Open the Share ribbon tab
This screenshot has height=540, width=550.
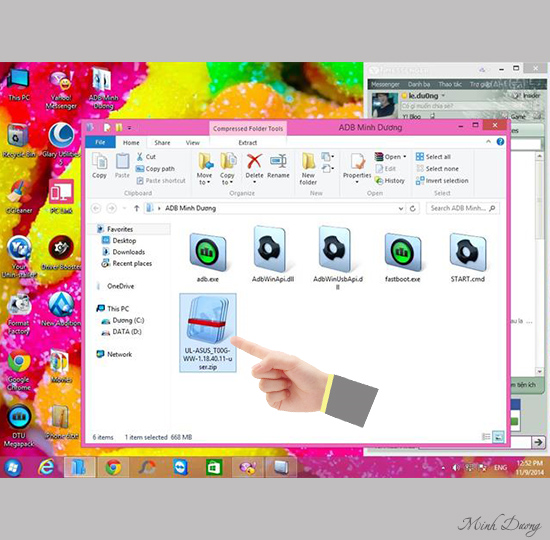point(162,142)
